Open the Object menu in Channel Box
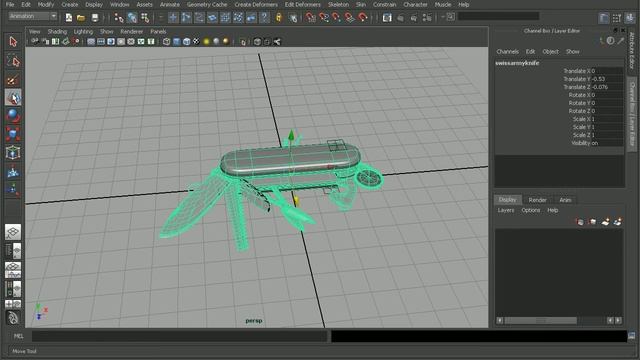This screenshot has height=360, width=640. (550, 52)
